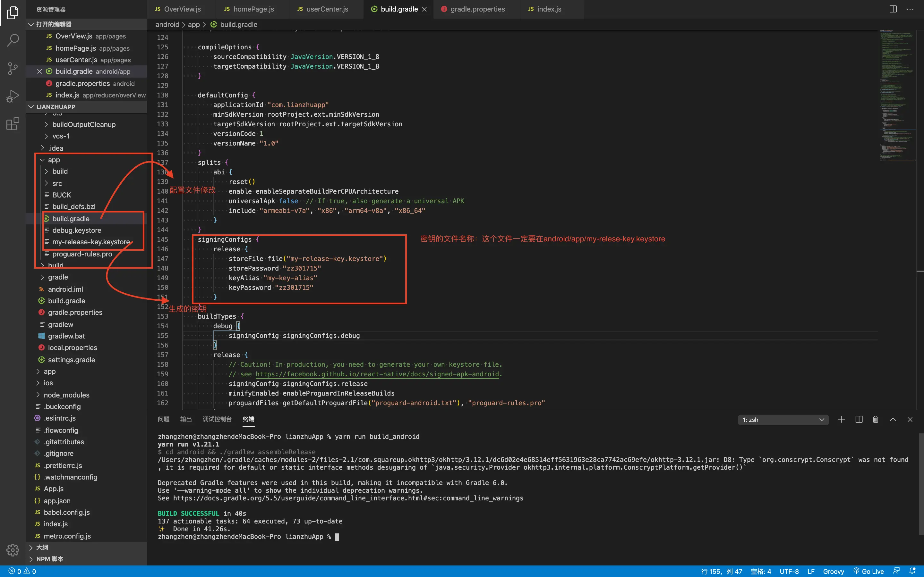The height and width of the screenshot is (577, 924).
Task: Toggle Go Live server in status bar
Action: [868, 571]
